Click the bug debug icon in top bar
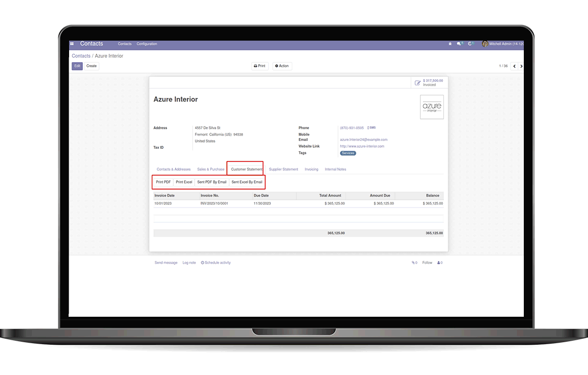 450,44
